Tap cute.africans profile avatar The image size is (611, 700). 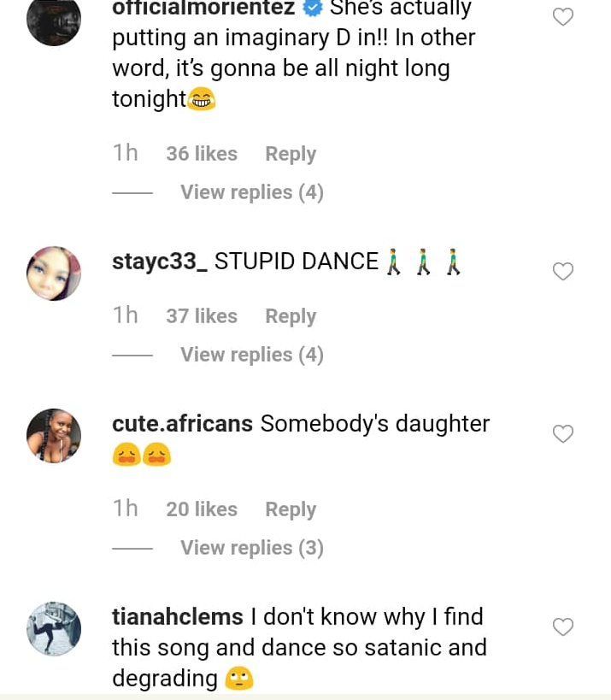click(54, 436)
